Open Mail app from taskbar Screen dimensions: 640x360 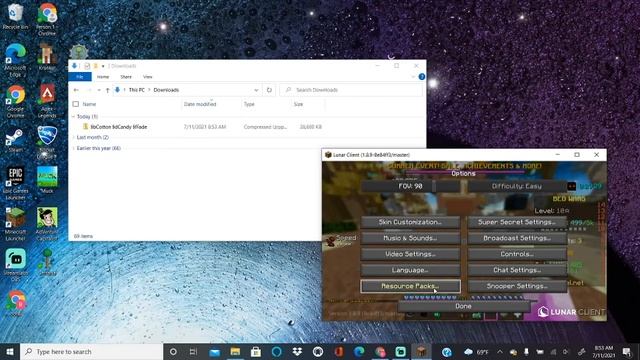214,351
